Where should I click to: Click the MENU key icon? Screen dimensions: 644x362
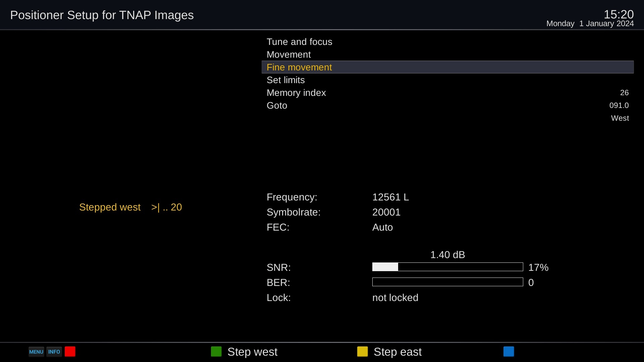pos(36,352)
